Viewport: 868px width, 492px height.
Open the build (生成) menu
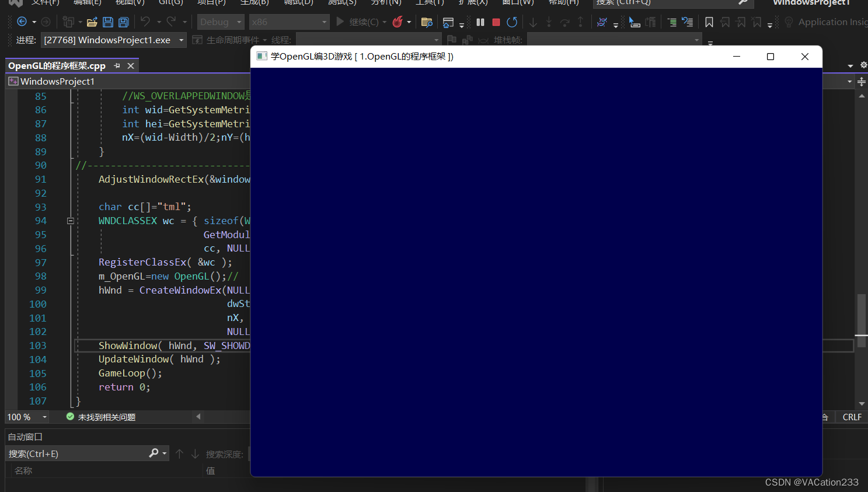tap(255, 2)
